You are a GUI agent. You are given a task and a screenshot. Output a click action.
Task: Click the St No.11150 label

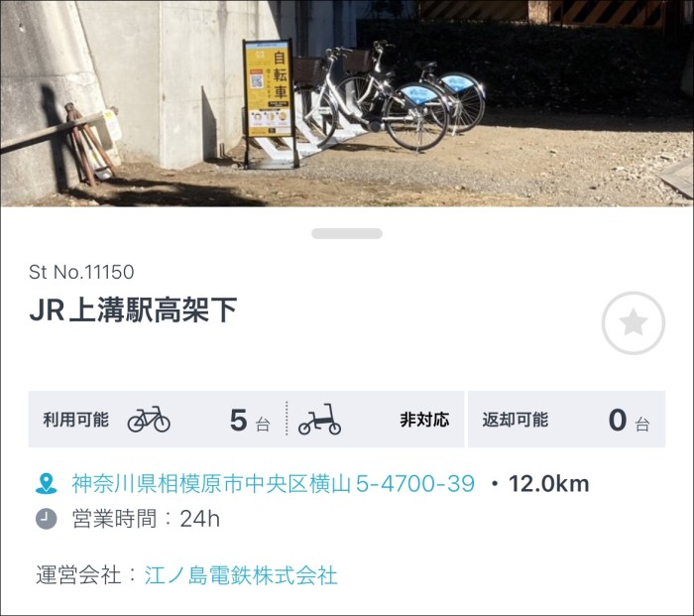81,272
